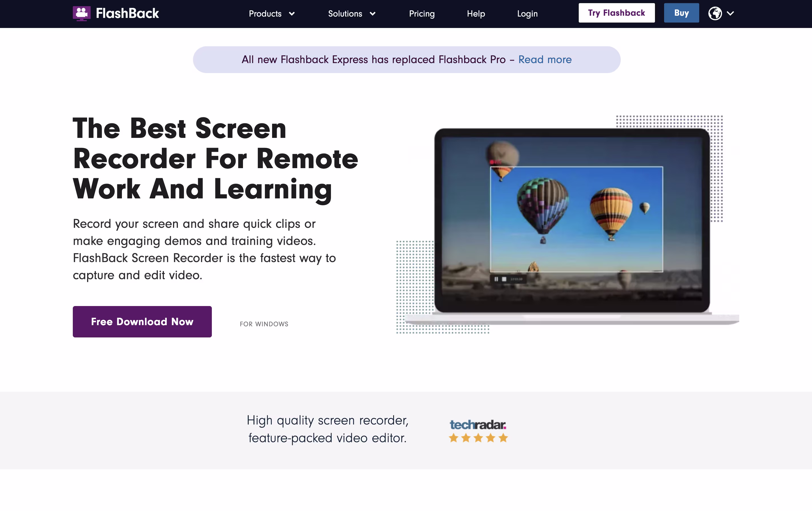Image resolution: width=812 pixels, height=511 pixels.
Task: Select Login in the navigation bar
Action: pyautogui.click(x=527, y=14)
